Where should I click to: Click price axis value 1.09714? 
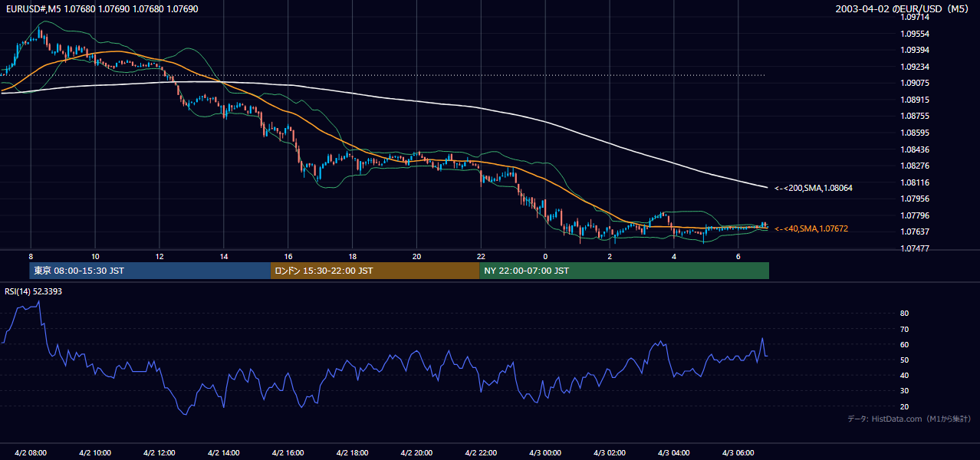[914, 18]
